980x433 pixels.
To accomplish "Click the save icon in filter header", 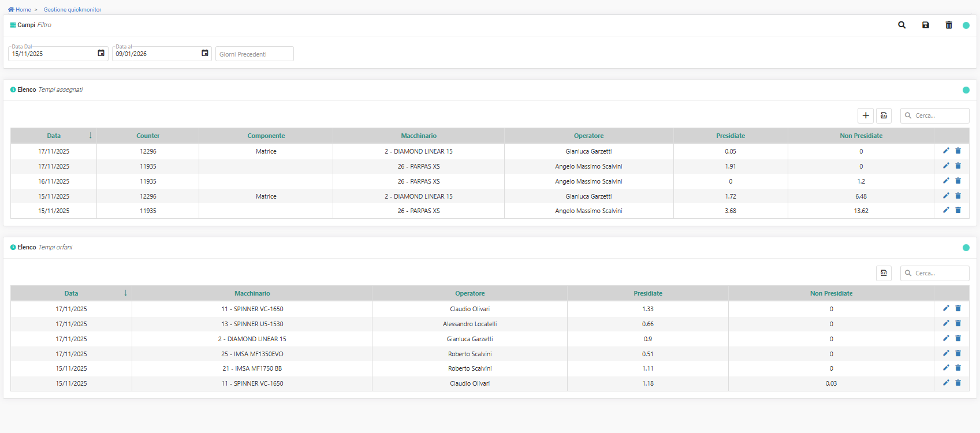I will coord(925,25).
